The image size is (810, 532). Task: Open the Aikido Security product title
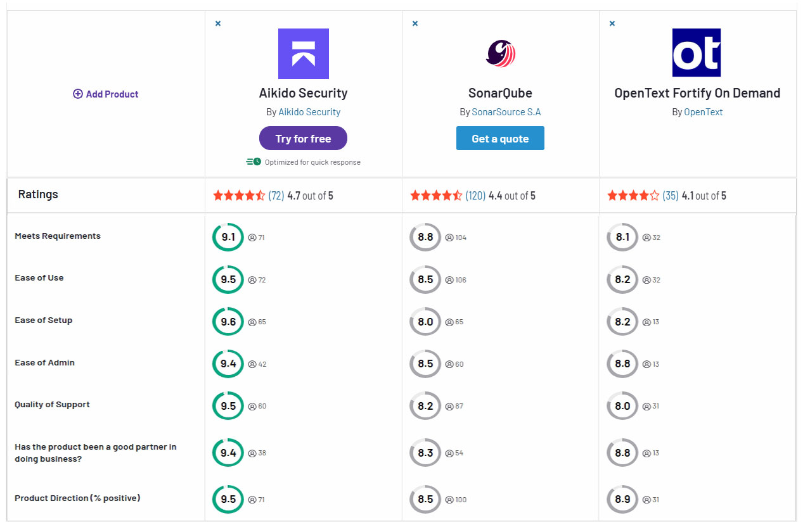point(304,93)
